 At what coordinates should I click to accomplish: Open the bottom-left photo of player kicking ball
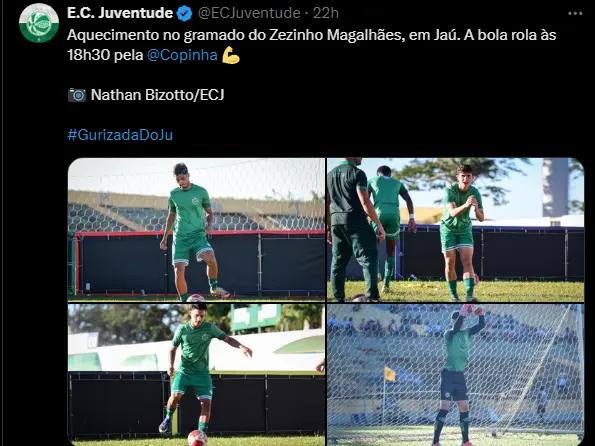click(x=196, y=375)
